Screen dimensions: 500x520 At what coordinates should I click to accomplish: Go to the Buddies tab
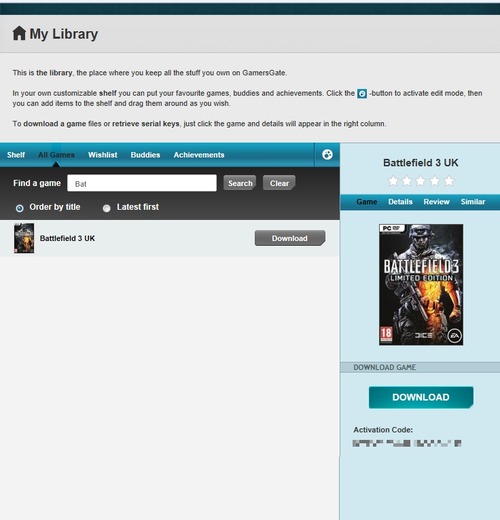click(x=145, y=155)
